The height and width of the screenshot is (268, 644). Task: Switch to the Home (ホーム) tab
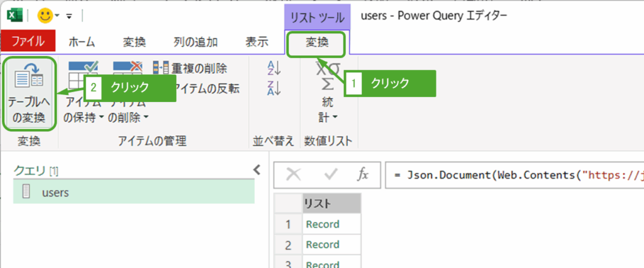point(81,42)
